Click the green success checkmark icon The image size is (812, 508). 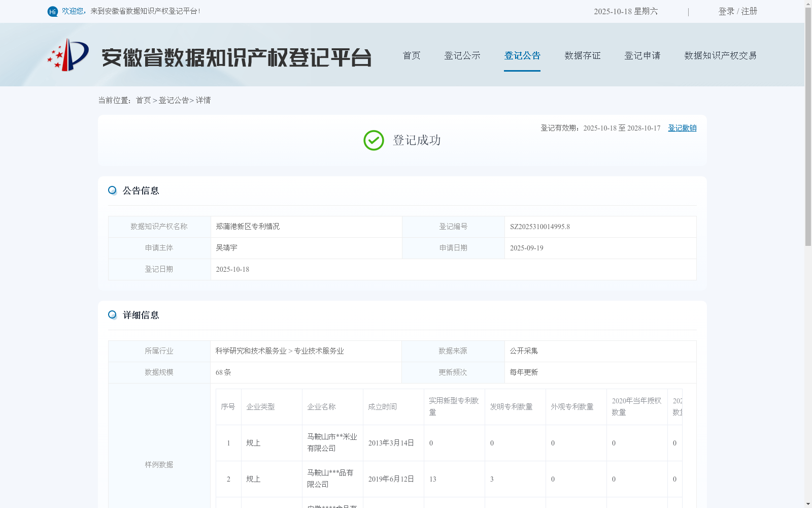(374, 140)
